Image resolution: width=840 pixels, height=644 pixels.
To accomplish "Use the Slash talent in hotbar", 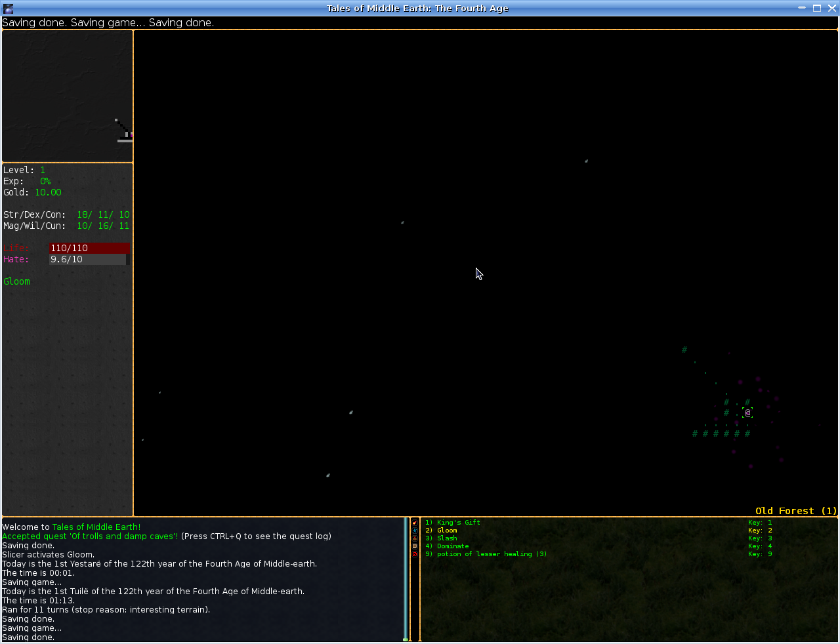I will (441, 538).
